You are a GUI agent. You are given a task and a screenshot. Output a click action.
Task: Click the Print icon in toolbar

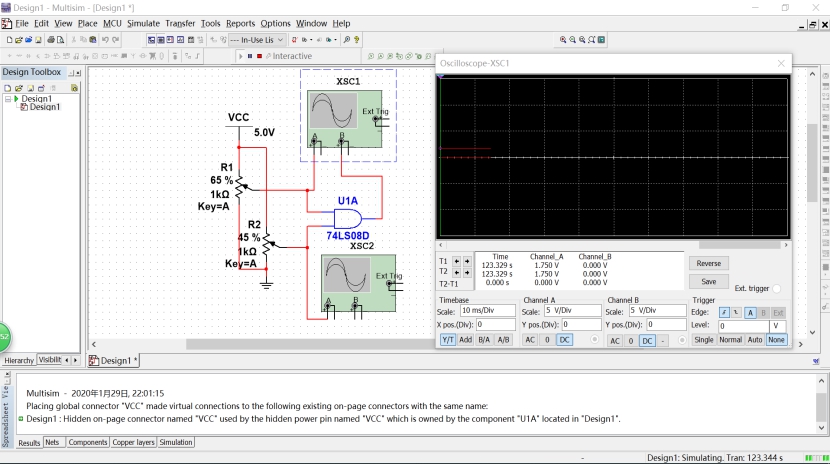point(51,40)
